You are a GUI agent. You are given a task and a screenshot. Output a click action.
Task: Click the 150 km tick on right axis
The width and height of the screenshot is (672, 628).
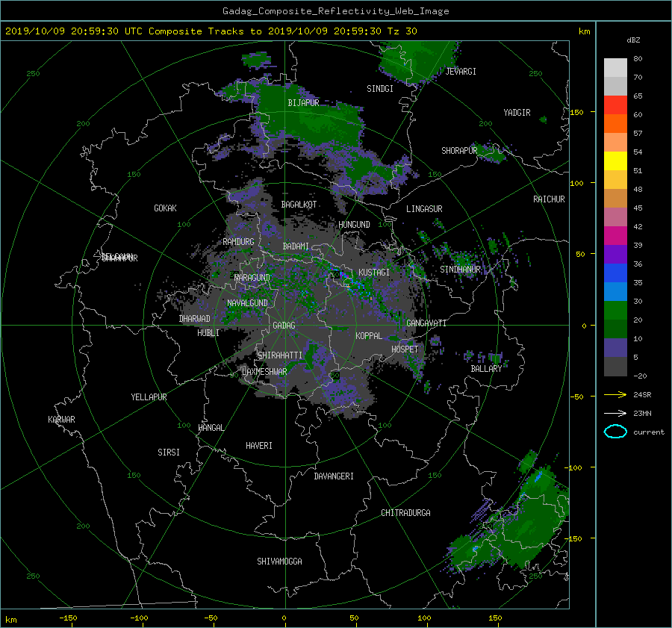576,112
